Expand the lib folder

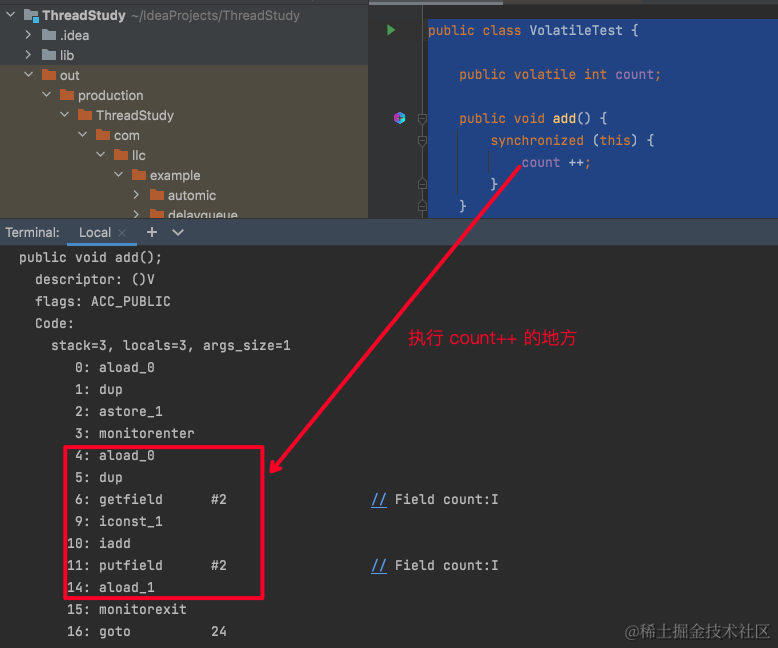28,55
